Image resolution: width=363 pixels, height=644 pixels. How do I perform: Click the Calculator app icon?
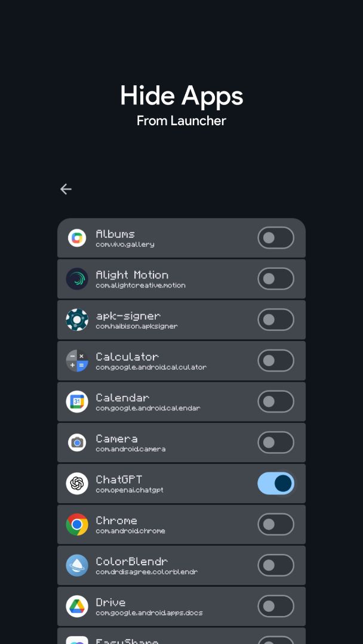(77, 361)
